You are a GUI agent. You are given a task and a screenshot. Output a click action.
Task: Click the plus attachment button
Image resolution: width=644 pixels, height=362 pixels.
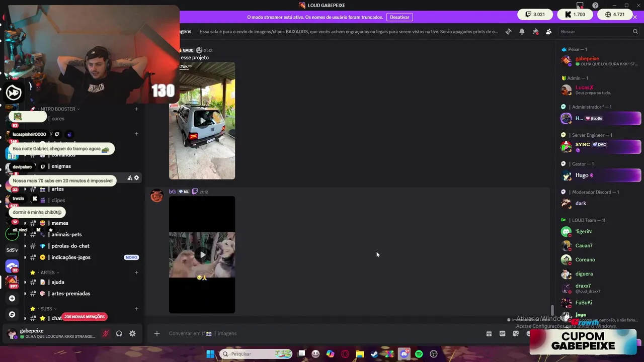point(157,333)
